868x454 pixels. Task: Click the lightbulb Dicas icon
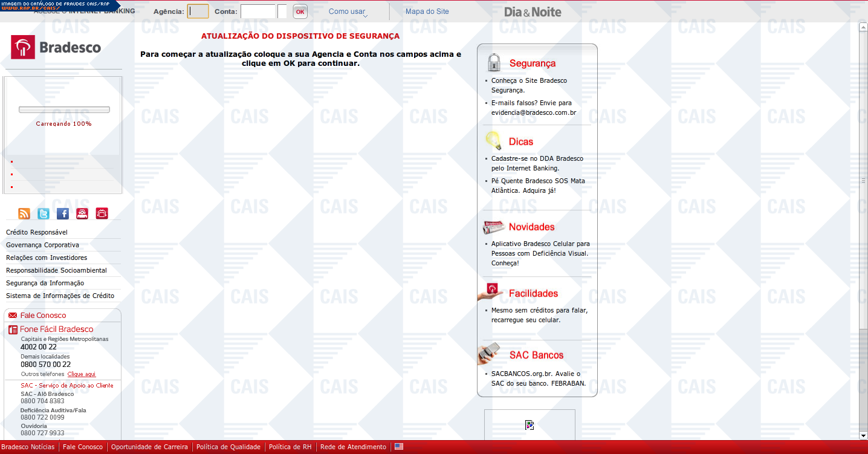pos(494,141)
